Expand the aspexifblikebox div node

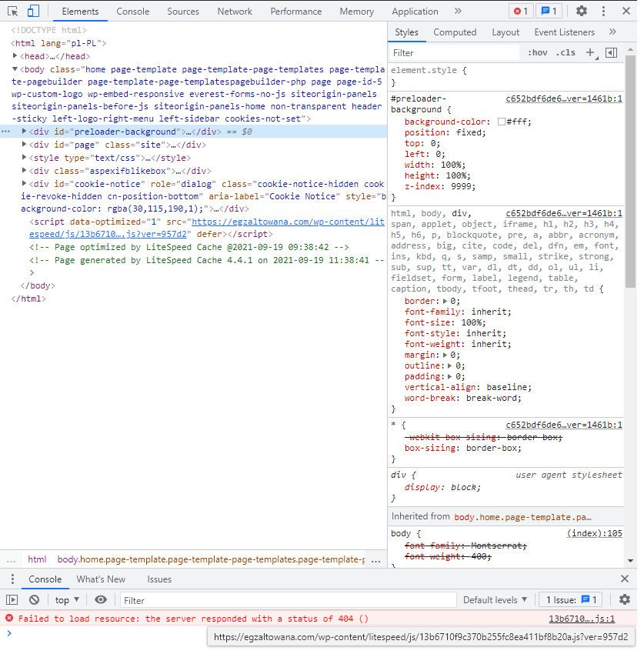[24, 171]
